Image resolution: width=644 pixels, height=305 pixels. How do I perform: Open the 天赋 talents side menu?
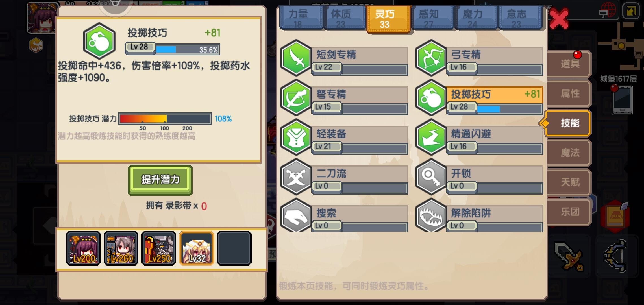click(569, 182)
